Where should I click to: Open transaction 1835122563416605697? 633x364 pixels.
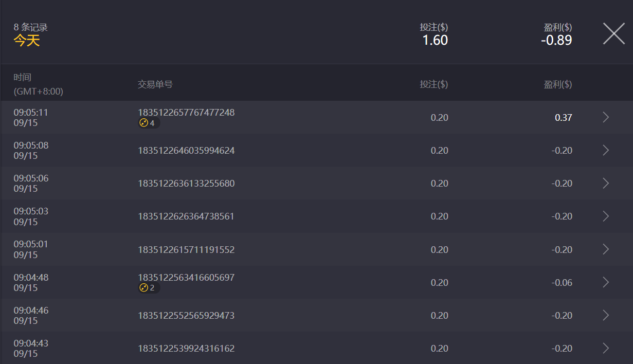[186, 278]
